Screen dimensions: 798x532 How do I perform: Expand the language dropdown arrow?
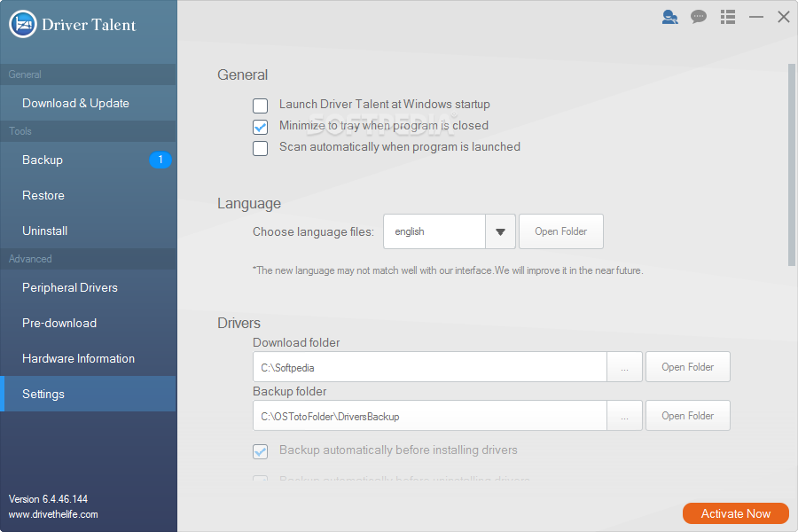[x=500, y=231]
